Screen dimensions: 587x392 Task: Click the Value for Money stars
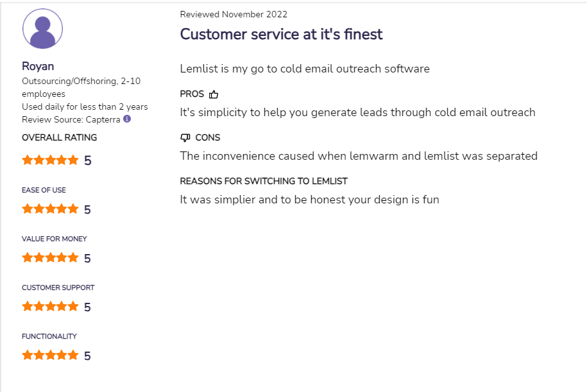tap(50, 257)
